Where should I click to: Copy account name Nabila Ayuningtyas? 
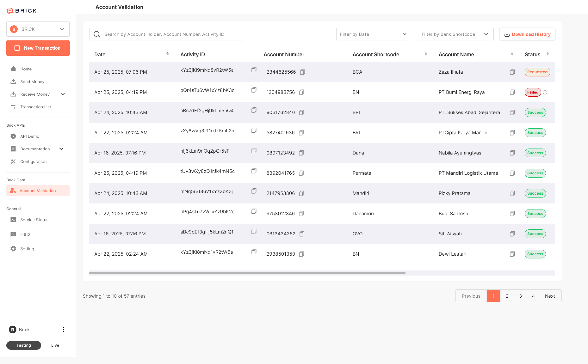512,153
